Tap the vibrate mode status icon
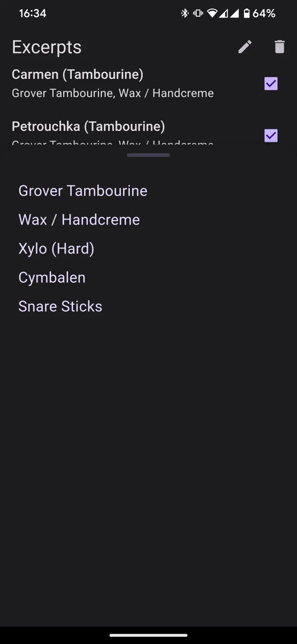 (198, 14)
